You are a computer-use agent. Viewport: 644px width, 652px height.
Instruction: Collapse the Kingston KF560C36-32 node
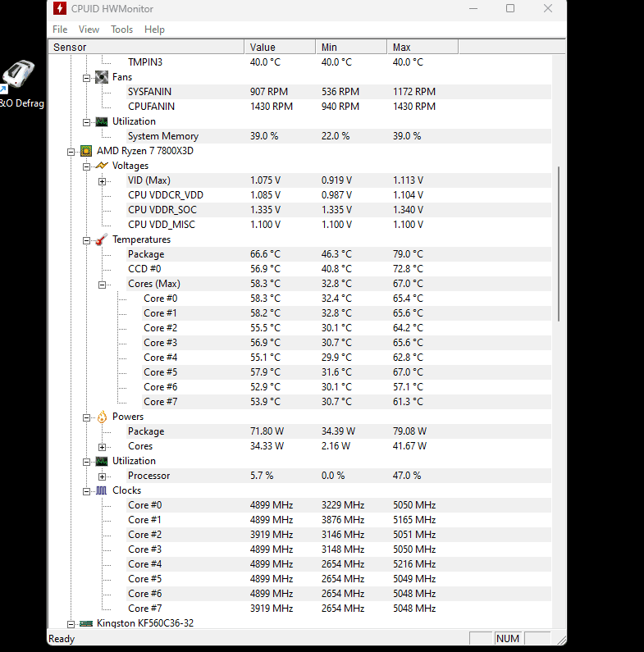click(x=71, y=624)
